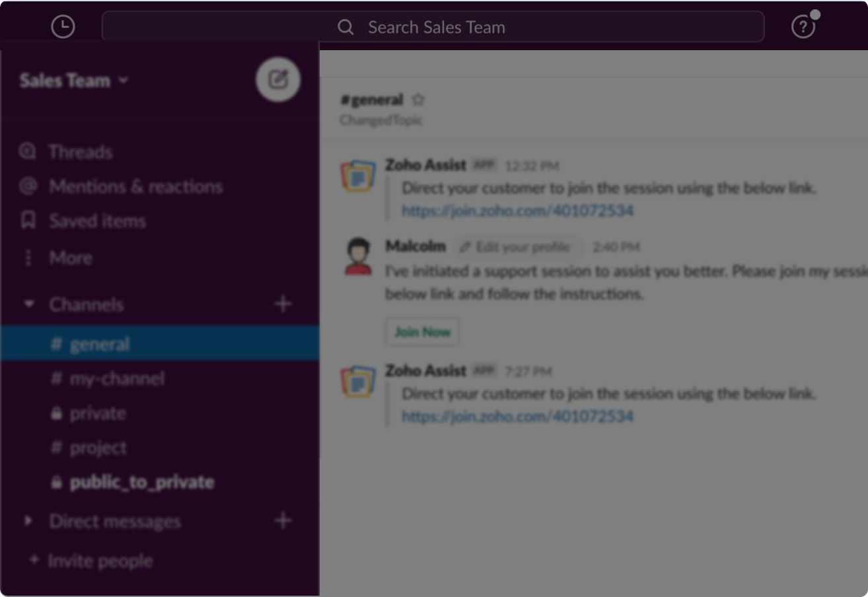Click the Search Sales Team field
This screenshot has height=597, width=868.
pos(433,26)
